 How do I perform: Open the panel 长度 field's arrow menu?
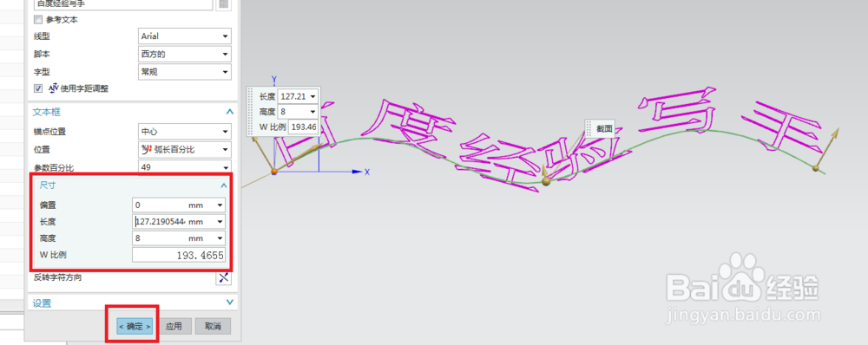click(x=220, y=222)
